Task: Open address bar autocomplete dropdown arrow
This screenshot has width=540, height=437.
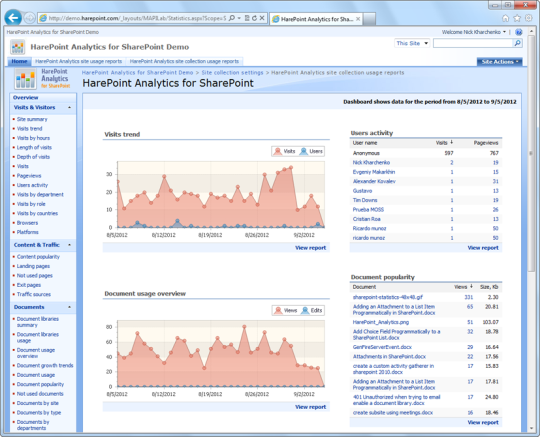Action: (x=239, y=18)
